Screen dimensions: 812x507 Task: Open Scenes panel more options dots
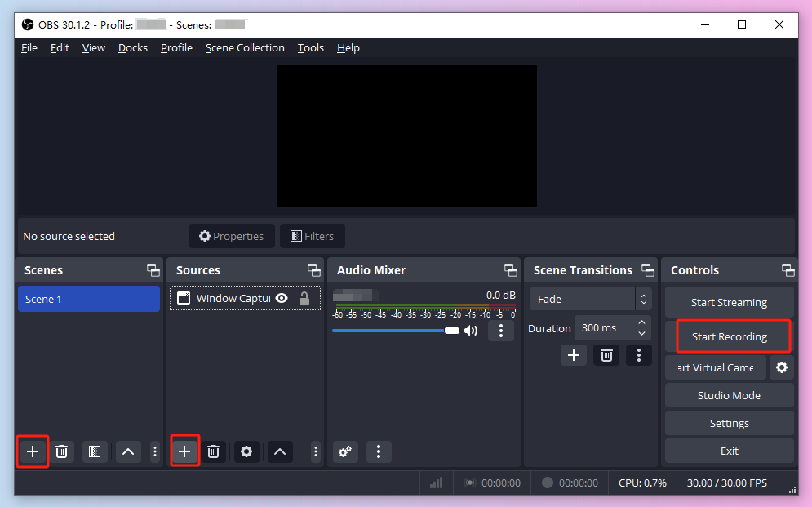click(155, 451)
